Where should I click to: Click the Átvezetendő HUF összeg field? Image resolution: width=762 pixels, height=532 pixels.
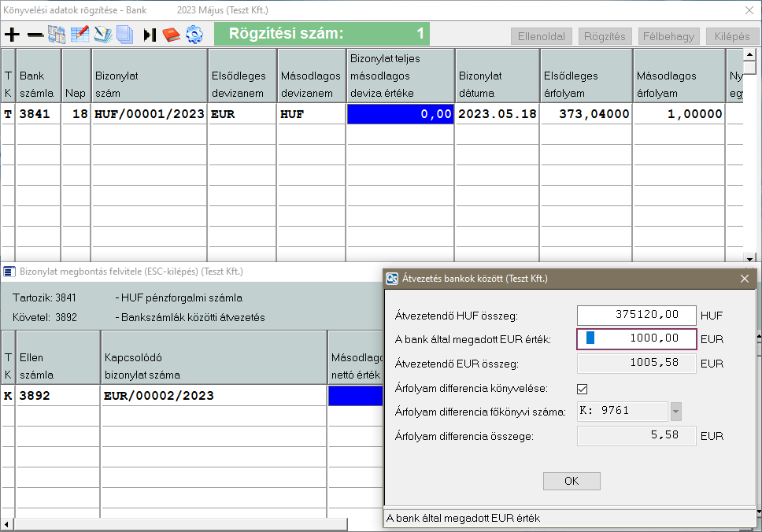(637, 315)
